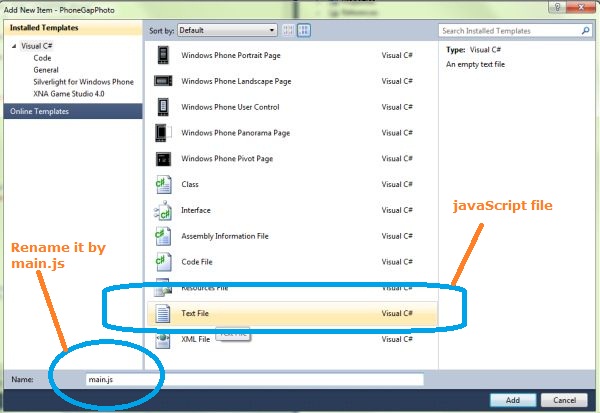Image resolution: width=600 pixels, height=413 pixels.
Task: Select the Windows Phone Panorama Page template
Action: click(292, 133)
